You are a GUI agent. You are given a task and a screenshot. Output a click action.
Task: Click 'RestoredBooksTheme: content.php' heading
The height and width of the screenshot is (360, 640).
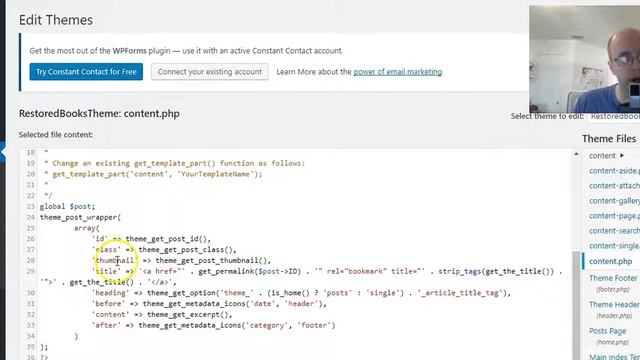tap(99, 113)
